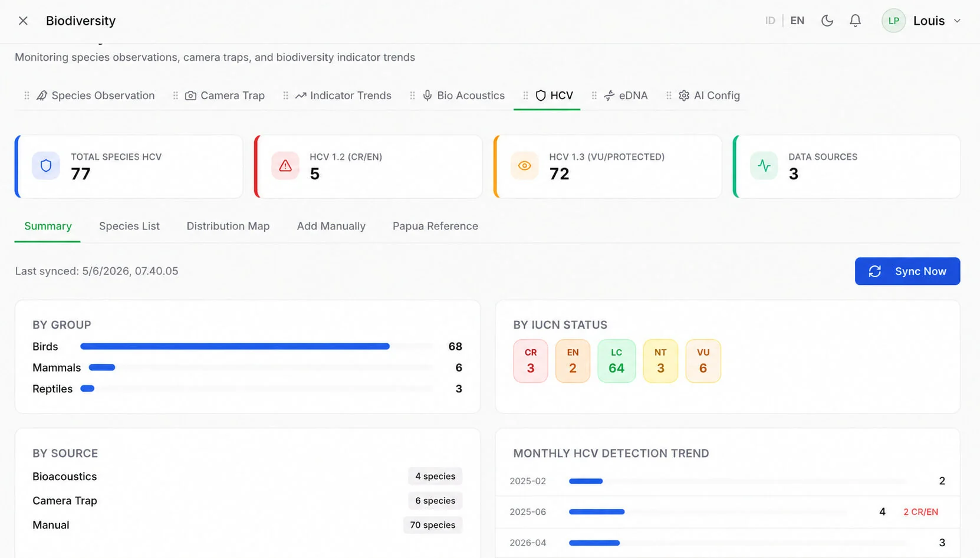Toggle dark mode with the moon icon
980x558 pixels.
[827, 21]
